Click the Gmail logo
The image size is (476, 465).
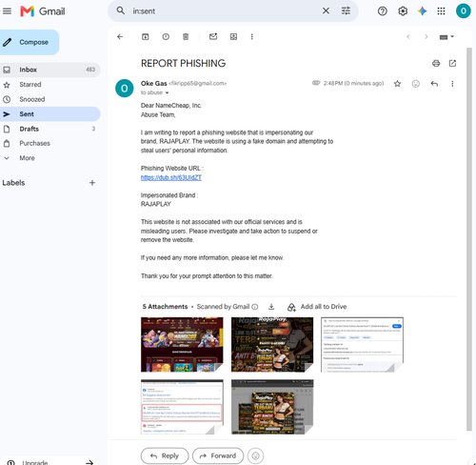43,11
